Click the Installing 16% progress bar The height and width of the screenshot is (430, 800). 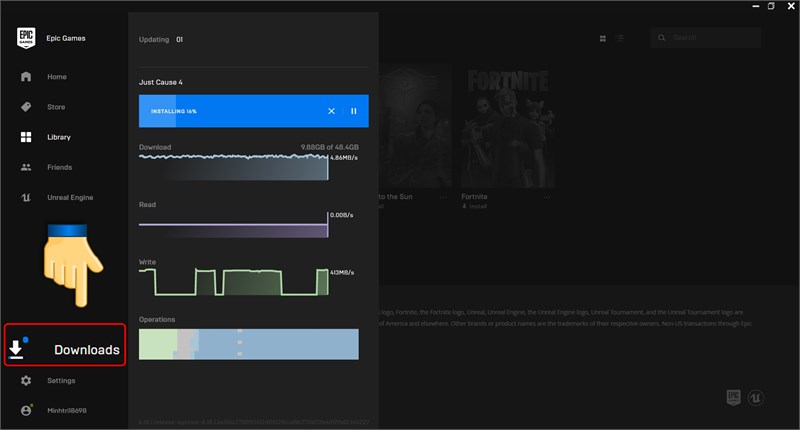pyautogui.click(x=254, y=111)
